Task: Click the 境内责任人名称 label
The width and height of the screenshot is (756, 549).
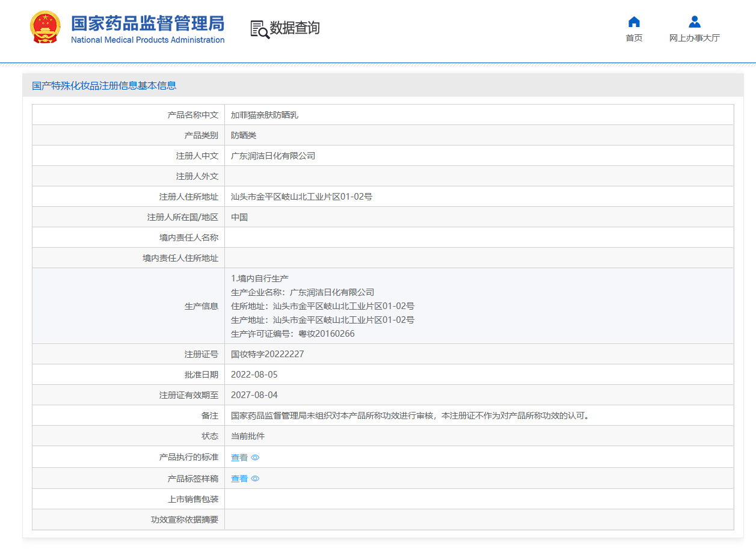Action: (189, 238)
